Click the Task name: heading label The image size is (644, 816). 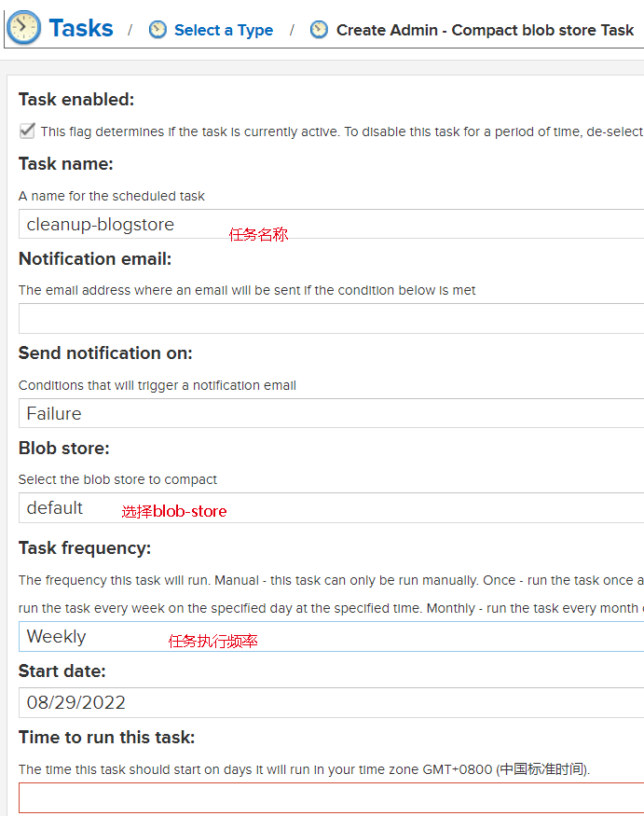click(66, 164)
